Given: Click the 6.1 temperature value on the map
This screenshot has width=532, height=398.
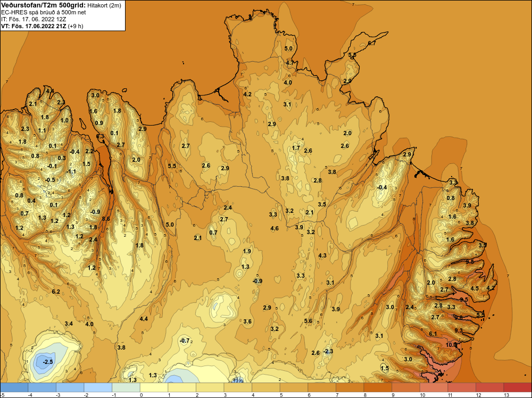Looking at the screenshot, I should click(x=433, y=334).
